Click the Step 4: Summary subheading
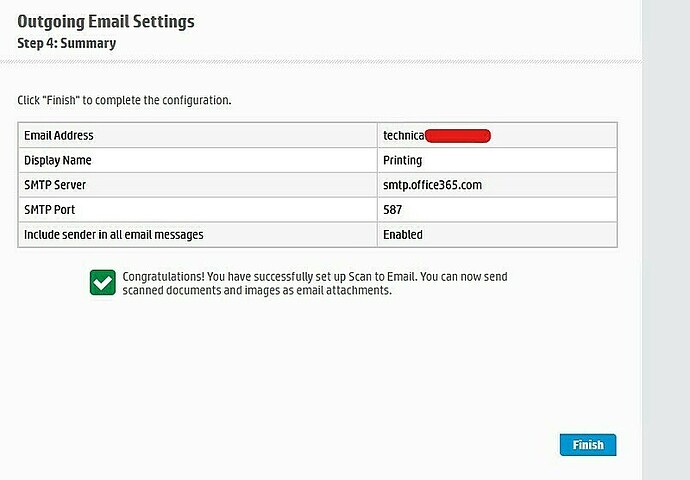The image size is (690, 480). pos(66,43)
